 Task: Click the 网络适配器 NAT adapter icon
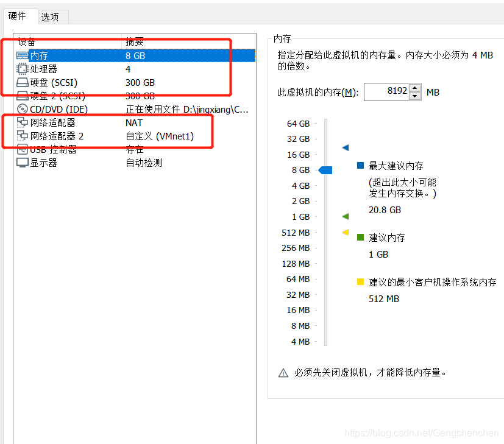(x=22, y=122)
